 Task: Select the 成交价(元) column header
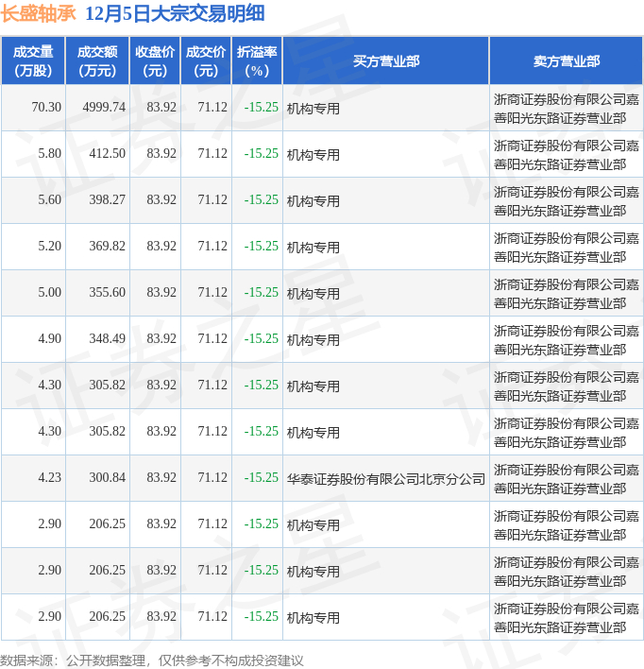click(206, 61)
